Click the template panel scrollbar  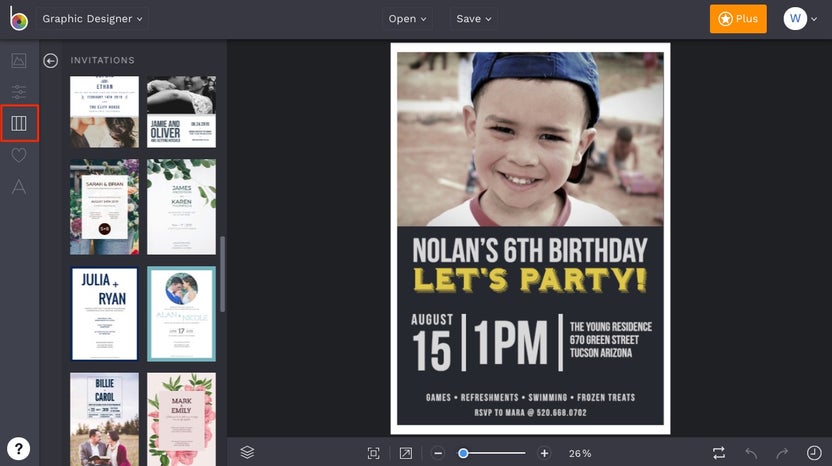coord(222,274)
